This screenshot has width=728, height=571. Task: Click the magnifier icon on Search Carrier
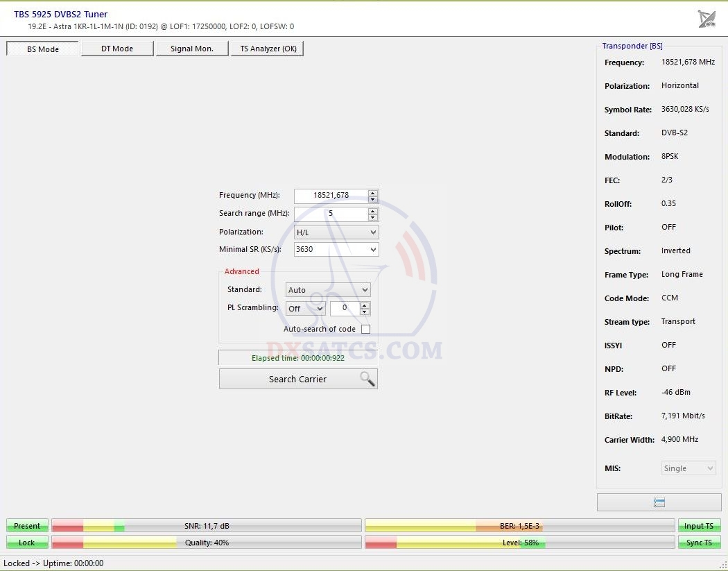(367, 379)
